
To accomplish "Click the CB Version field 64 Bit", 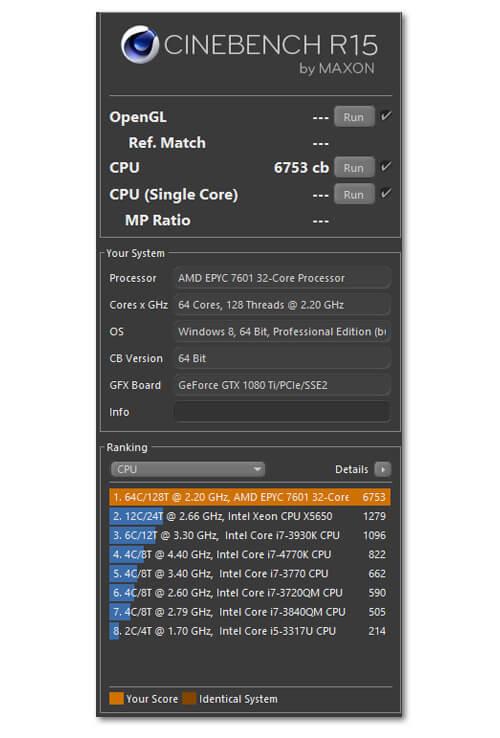I will [x=282, y=359].
